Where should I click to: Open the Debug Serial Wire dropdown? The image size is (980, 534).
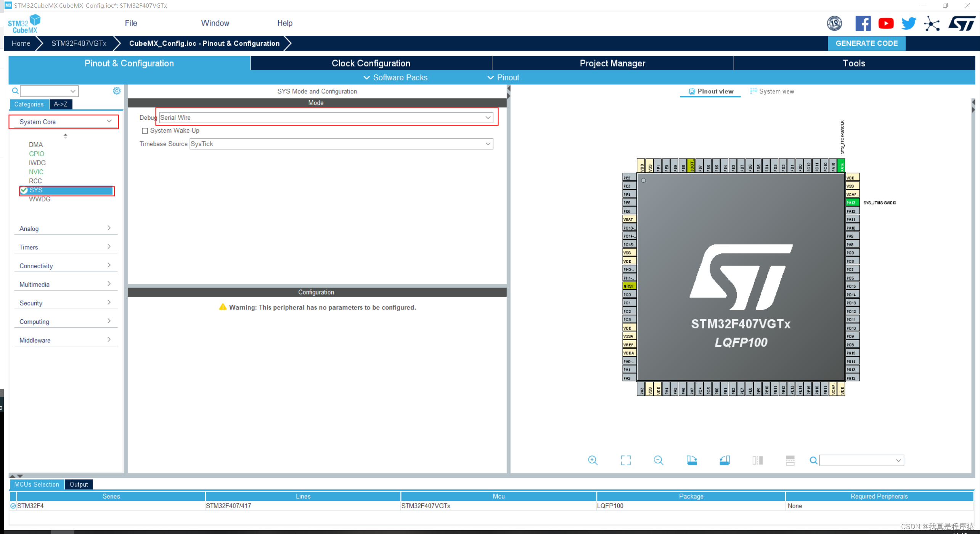[326, 118]
